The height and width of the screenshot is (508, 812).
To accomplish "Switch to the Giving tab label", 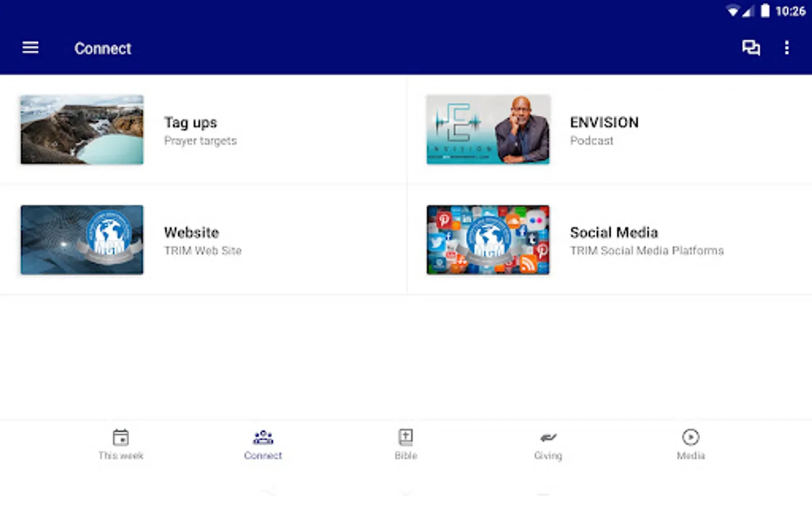I will click(x=548, y=456).
